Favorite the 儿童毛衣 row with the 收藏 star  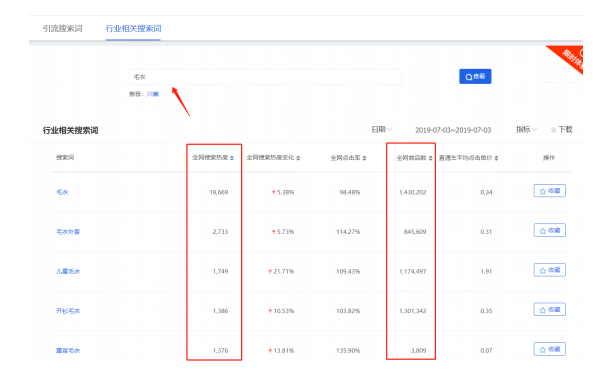pos(550,270)
